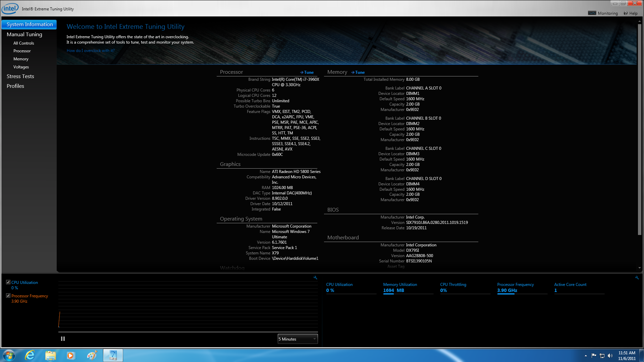Image resolution: width=644 pixels, height=362 pixels.
Task: Click the taskbar clock showing 11:51 AM
Action: tap(627, 356)
